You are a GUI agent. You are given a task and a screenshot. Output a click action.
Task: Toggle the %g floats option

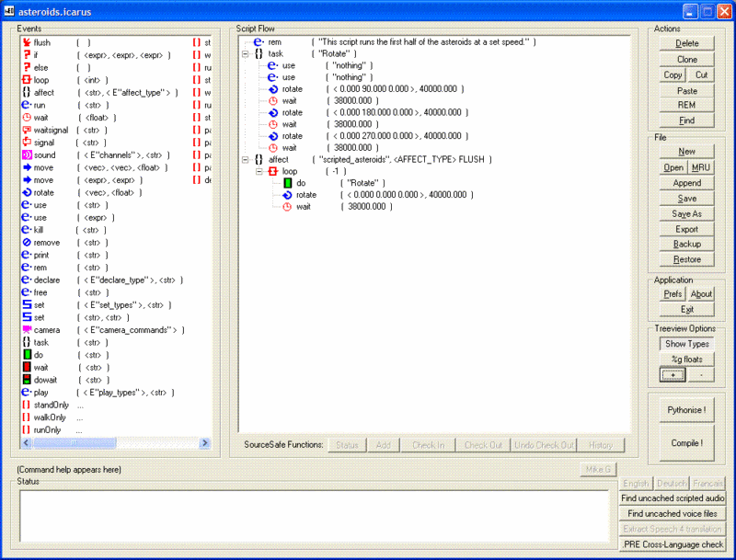click(687, 360)
